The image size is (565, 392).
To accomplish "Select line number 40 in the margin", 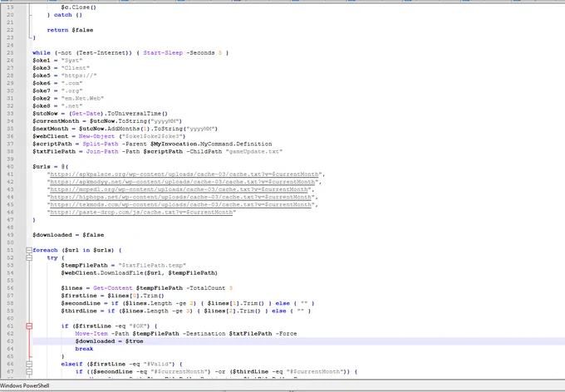I will pyautogui.click(x=10, y=167).
